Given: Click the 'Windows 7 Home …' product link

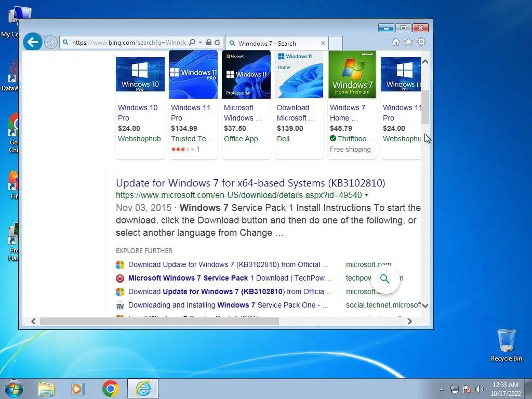Looking at the screenshot, I should (x=348, y=113).
